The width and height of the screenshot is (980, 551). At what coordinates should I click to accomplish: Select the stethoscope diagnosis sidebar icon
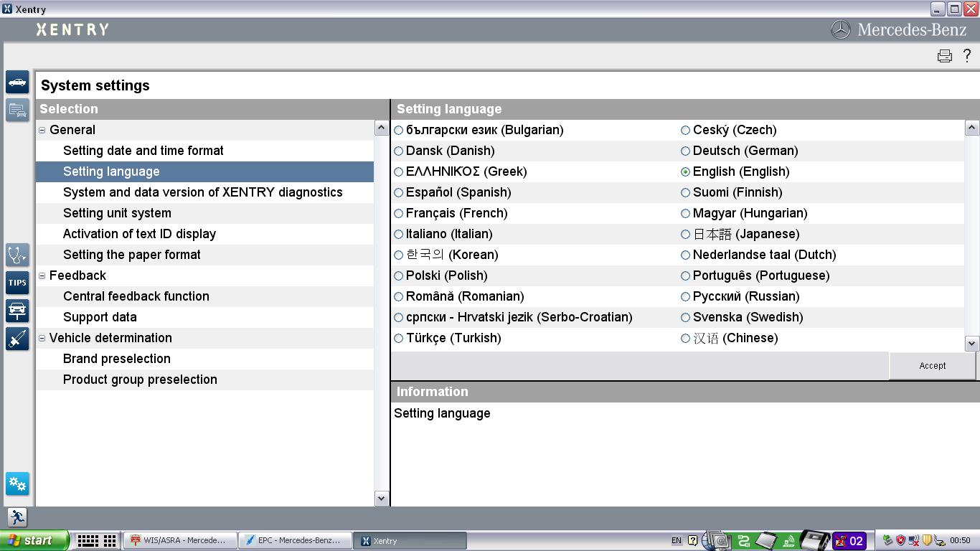click(x=17, y=254)
